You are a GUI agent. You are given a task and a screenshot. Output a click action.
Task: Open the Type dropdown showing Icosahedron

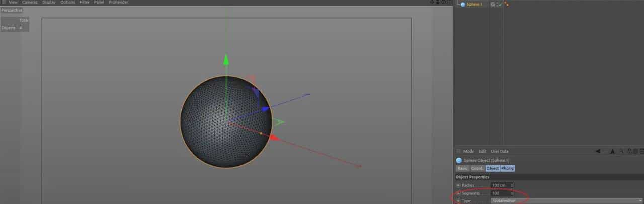(567, 201)
